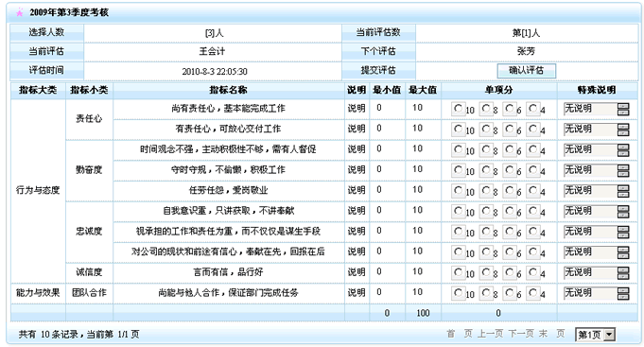The width and height of the screenshot is (644, 347).
Task: Click the 团队合作 subcategory cell
Action: (x=89, y=293)
